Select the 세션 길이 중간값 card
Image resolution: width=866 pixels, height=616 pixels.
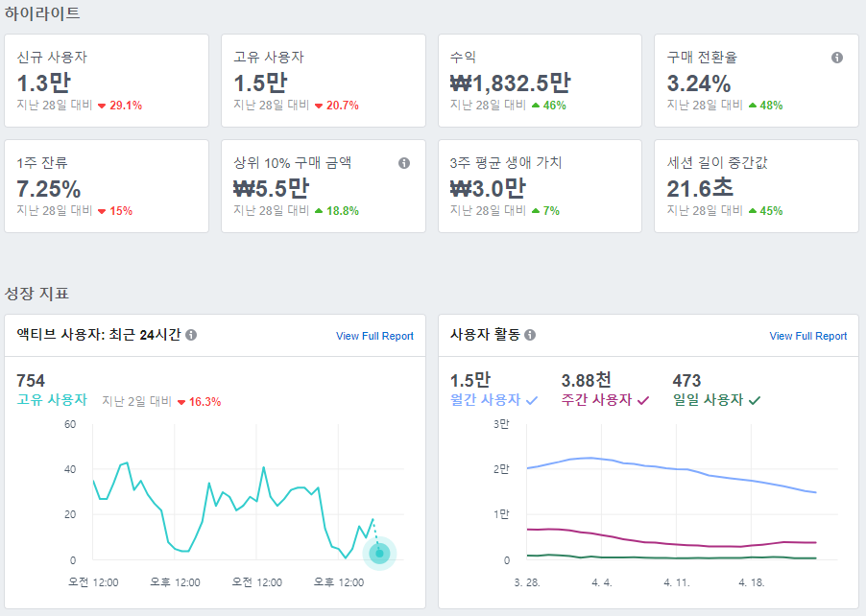(x=756, y=185)
